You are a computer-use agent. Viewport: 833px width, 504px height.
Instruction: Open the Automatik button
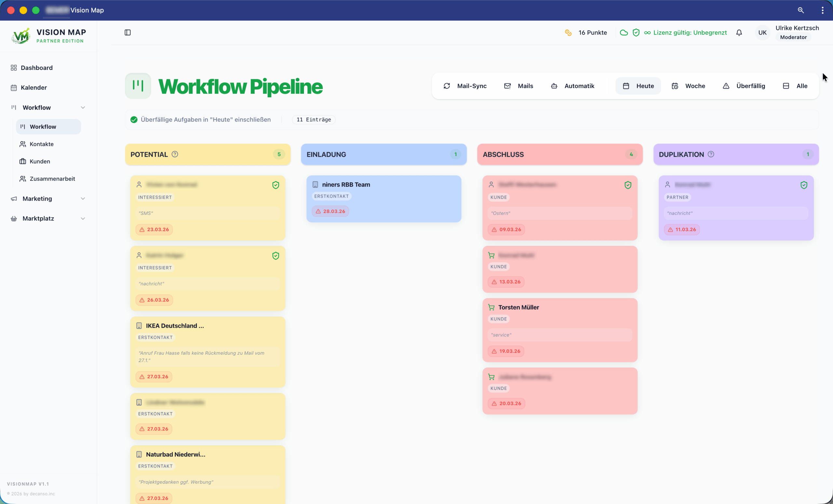(572, 86)
